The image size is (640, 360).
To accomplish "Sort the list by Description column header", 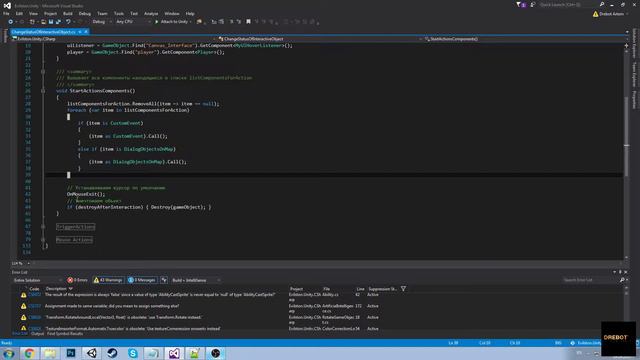I will point(56,289).
